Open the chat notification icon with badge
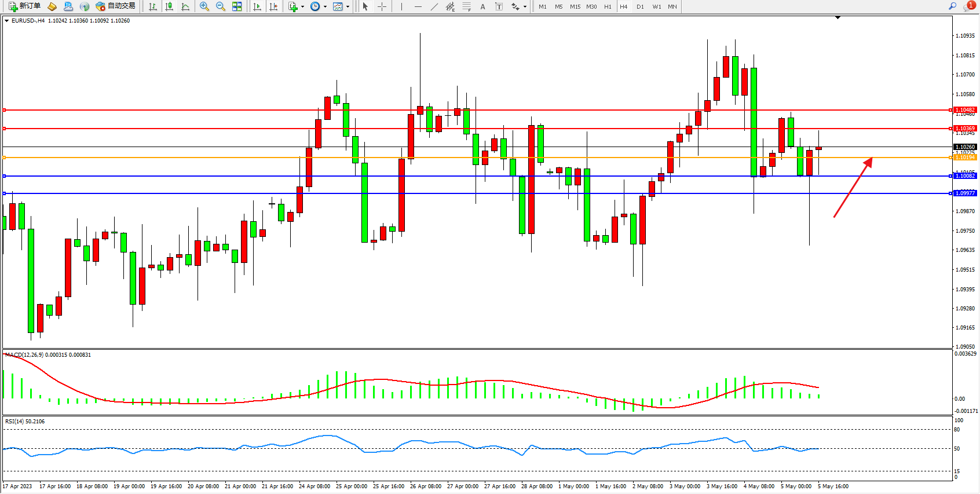 pos(968,6)
